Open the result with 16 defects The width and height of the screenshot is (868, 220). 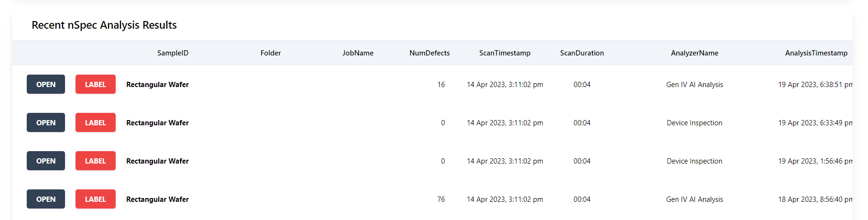tap(46, 84)
